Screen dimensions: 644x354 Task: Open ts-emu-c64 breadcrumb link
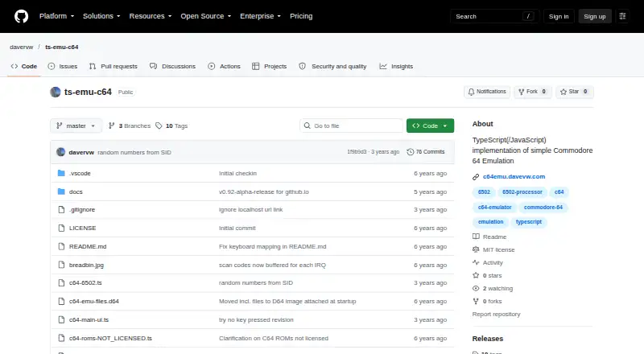[62, 47]
